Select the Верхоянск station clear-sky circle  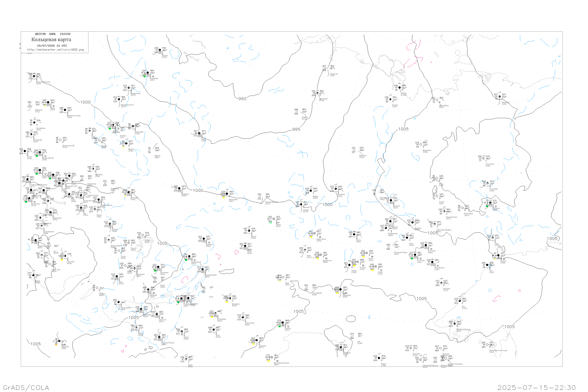(421, 144)
